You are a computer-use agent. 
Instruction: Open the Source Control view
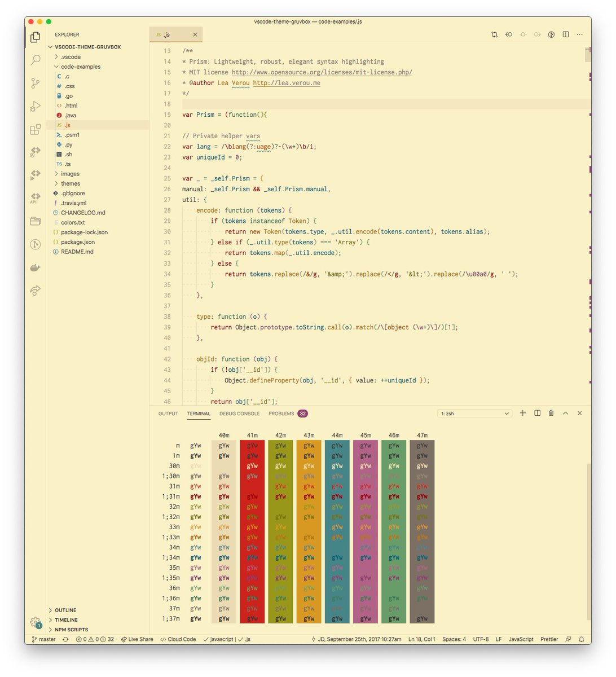click(x=35, y=83)
